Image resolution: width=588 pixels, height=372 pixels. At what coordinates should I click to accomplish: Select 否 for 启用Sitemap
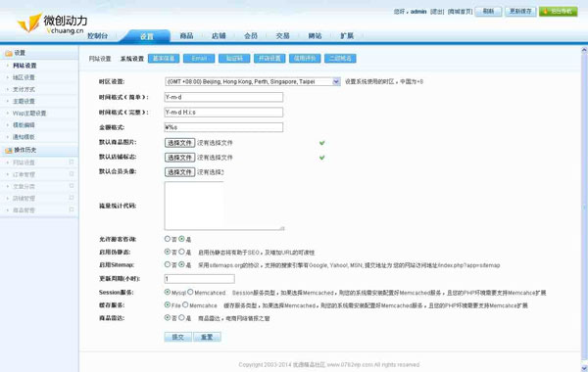[x=168, y=264]
